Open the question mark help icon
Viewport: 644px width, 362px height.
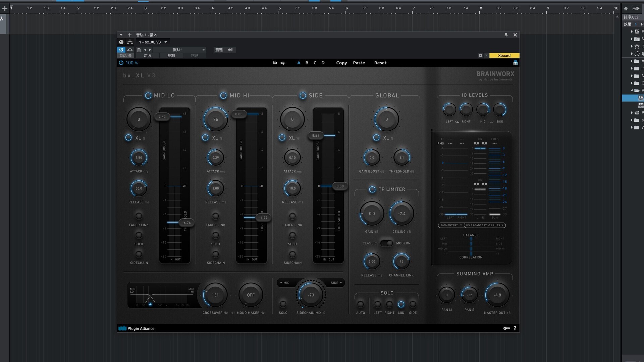[515, 328]
